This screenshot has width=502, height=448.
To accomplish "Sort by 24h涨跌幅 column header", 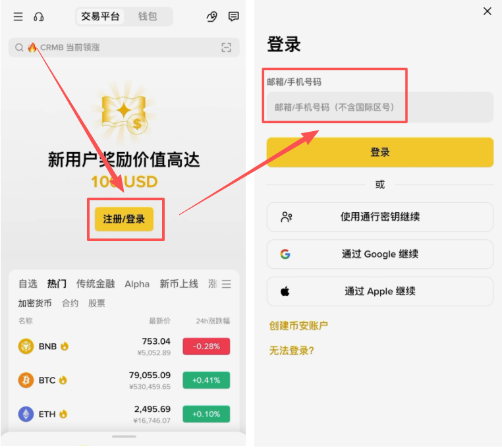I will tap(213, 321).
